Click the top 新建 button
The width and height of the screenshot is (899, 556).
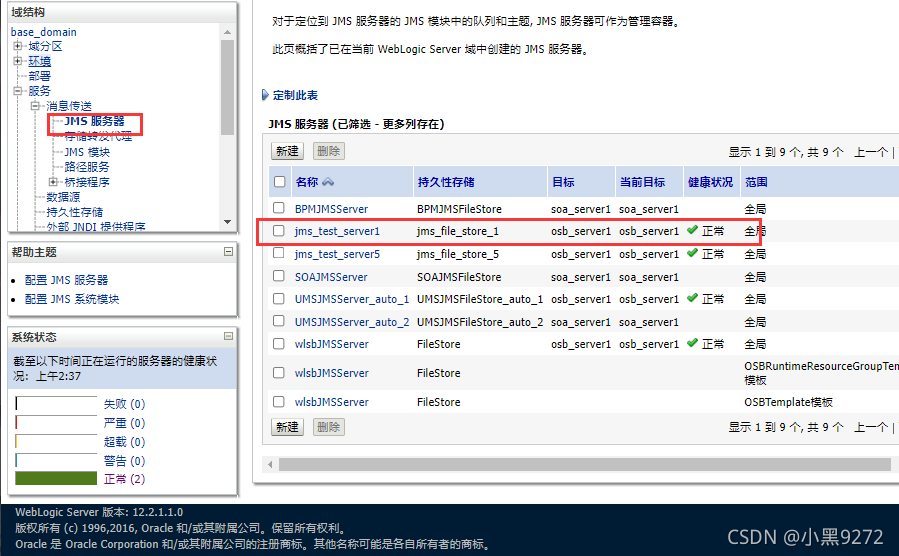[287, 151]
